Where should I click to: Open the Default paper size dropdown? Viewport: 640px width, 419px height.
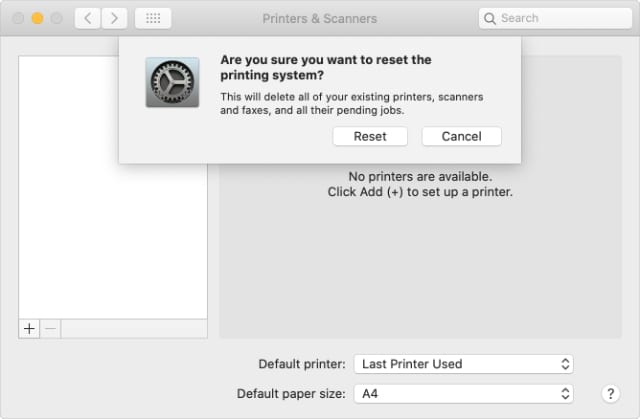point(464,394)
